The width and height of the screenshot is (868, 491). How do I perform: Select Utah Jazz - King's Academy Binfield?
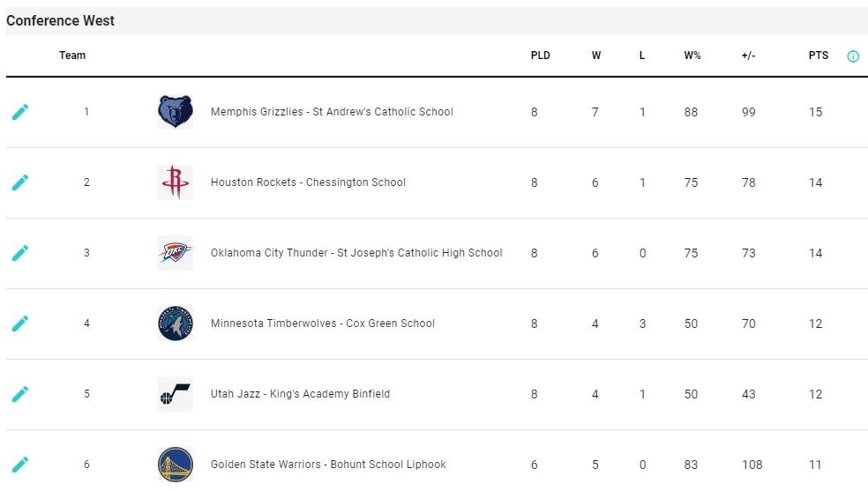click(x=300, y=394)
